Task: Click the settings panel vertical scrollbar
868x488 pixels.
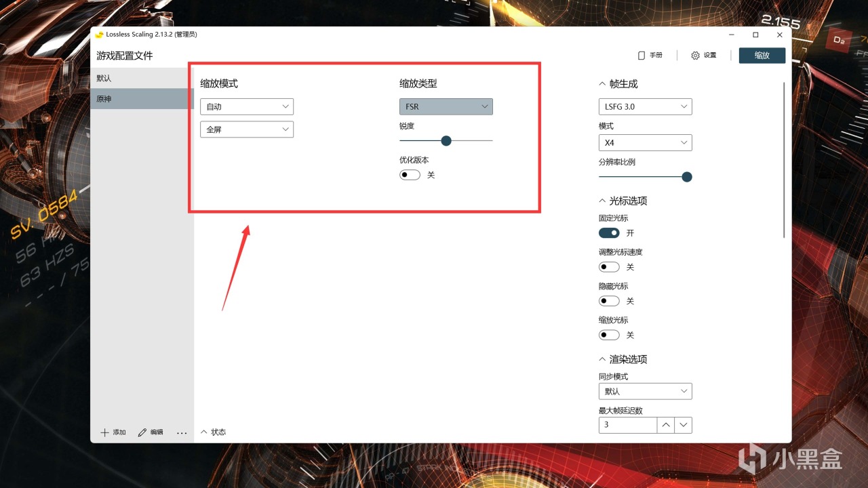Action: pyautogui.click(x=784, y=159)
